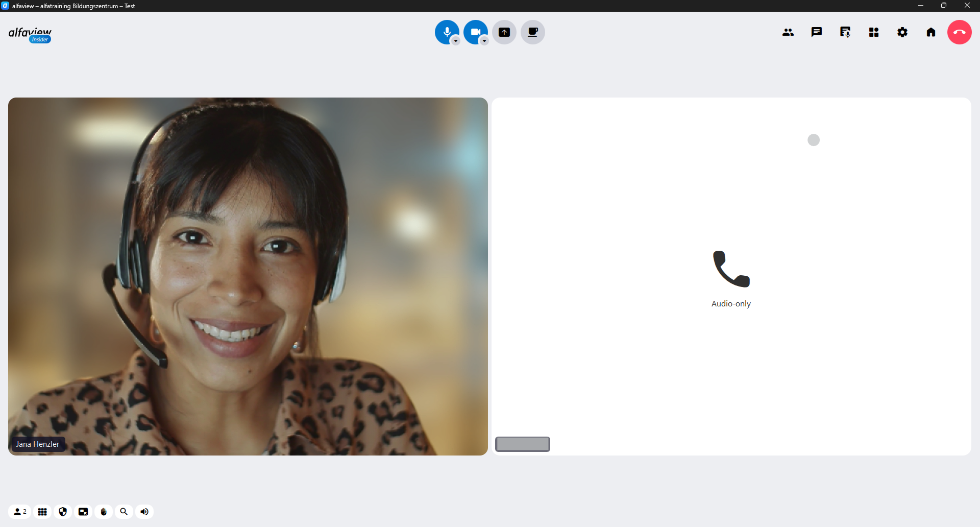Screen dimensions: 980x527
Task: Go to the home room icon
Action: click(931, 32)
